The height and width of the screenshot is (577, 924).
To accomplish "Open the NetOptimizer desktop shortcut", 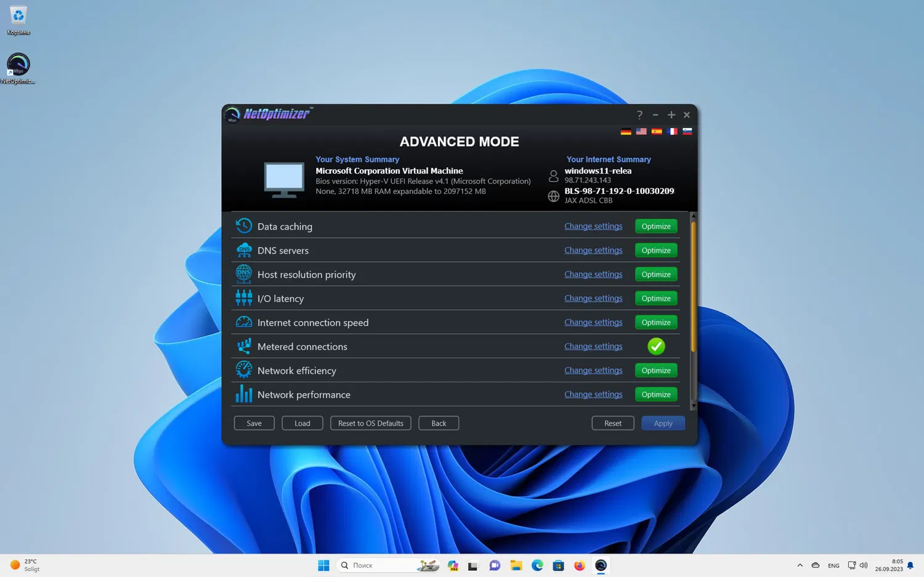I will coord(18,68).
